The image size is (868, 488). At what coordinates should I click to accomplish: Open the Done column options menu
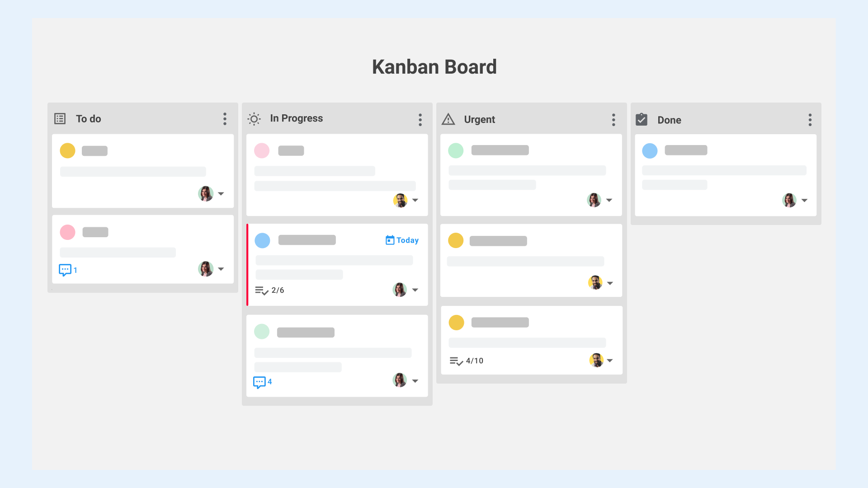[810, 120]
